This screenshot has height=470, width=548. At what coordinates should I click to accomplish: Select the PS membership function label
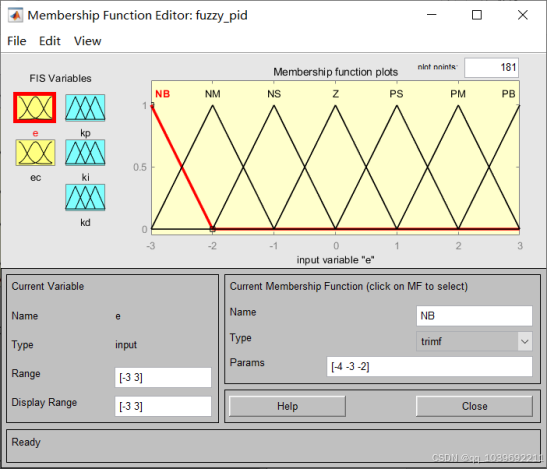(397, 94)
